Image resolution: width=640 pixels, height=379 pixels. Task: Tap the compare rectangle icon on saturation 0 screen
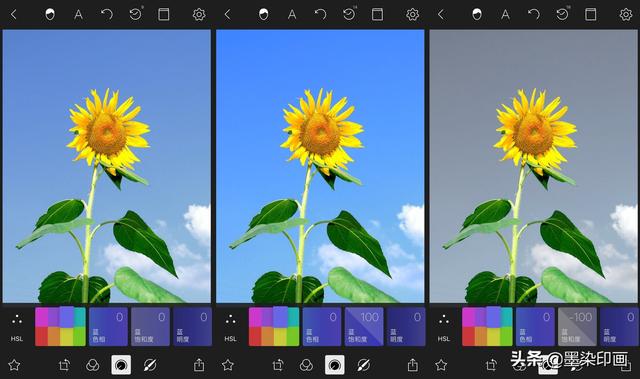(164, 15)
